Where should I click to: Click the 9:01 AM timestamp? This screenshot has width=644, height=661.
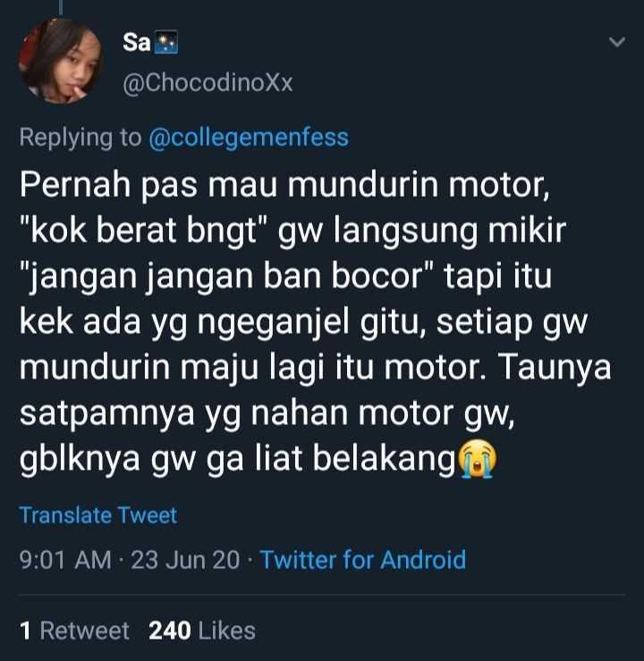coord(65,560)
